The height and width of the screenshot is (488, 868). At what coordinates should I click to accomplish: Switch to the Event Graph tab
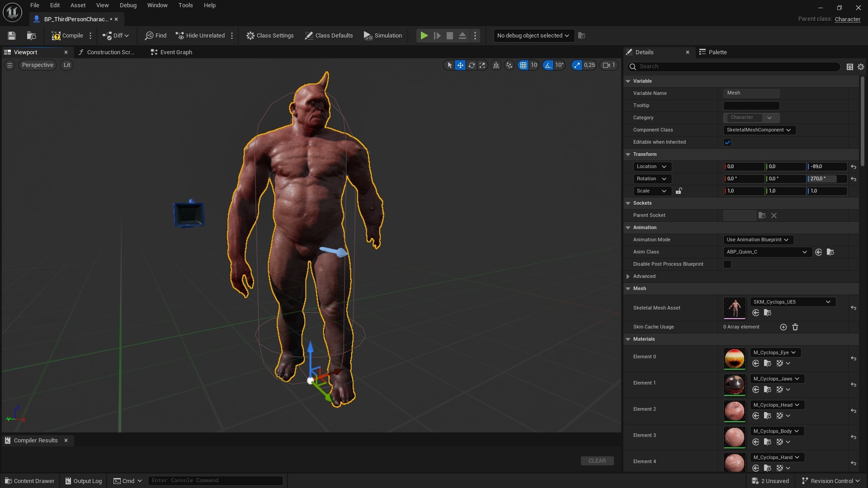(x=171, y=52)
